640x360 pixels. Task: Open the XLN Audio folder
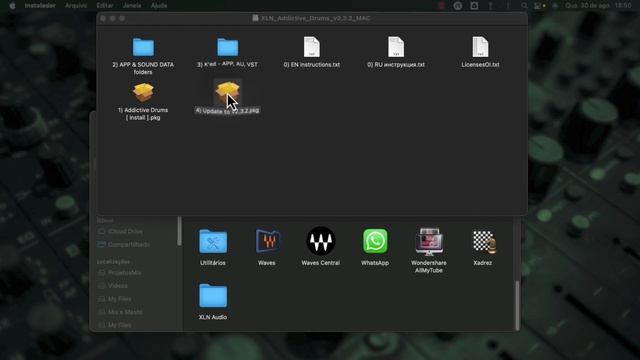point(213,296)
